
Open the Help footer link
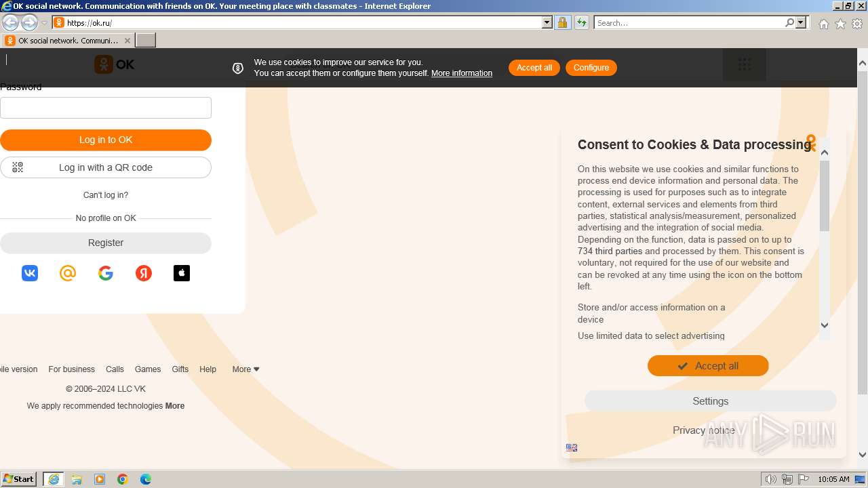coord(208,369)
